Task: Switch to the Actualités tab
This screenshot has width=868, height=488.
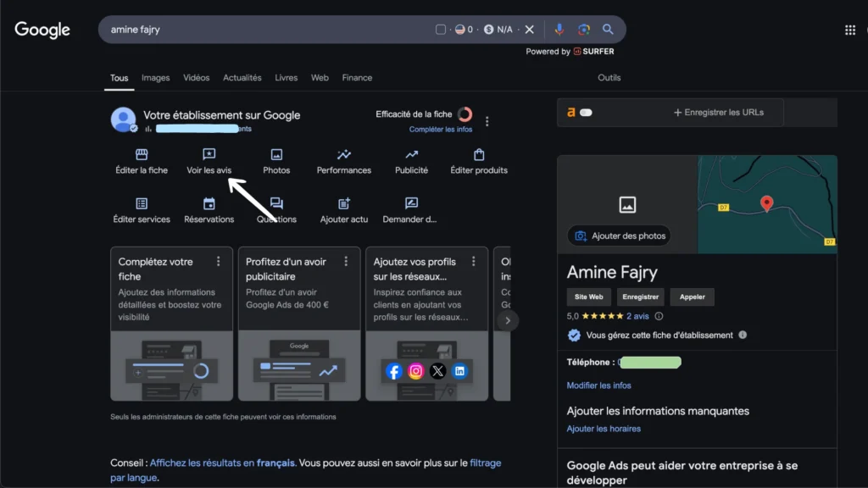Action: point(242,77)
